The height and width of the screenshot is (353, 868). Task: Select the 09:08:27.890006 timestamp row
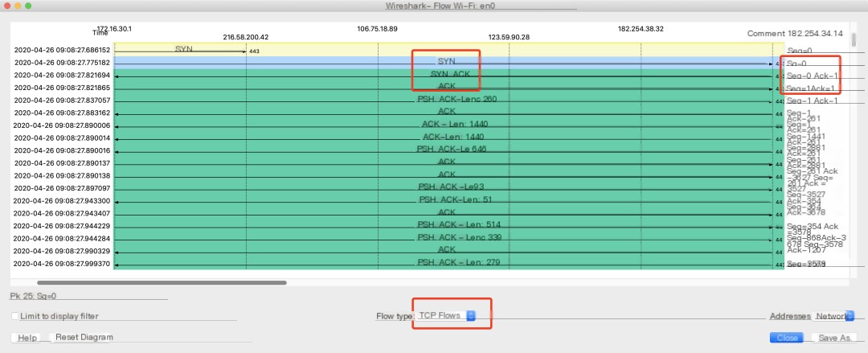click(x=62, y=125)
